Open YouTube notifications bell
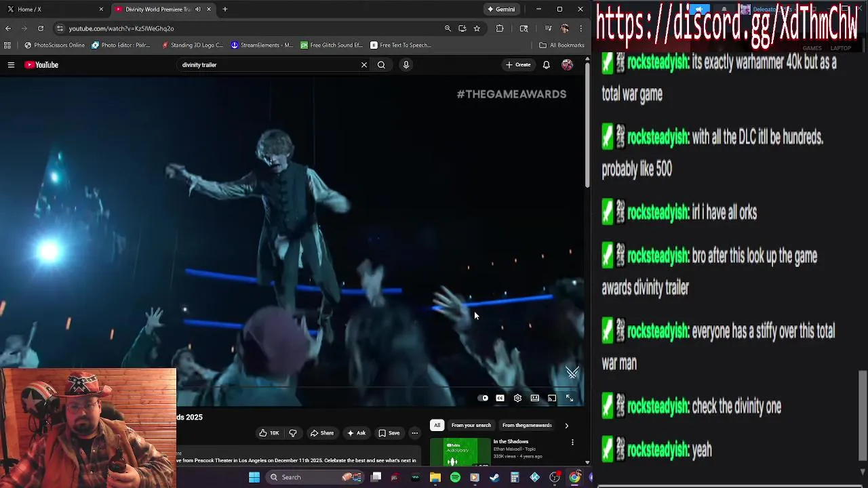Viewport: 868px width, 488px height. coord(546,65)
